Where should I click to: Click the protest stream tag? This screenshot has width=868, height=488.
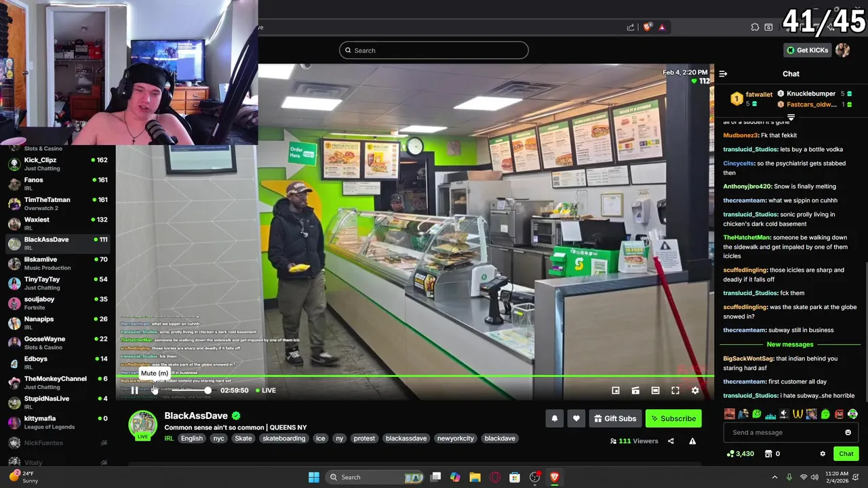pyautogui.click(x=364, y=439)
